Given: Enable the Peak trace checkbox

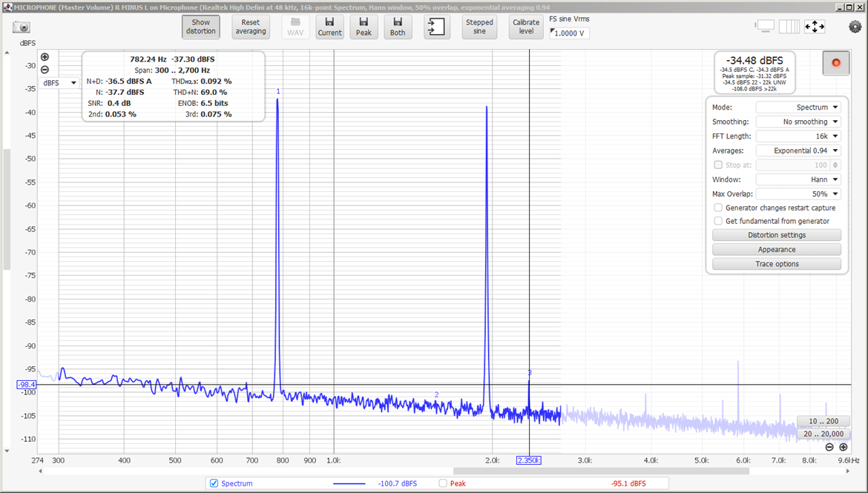Looking at the screenshot, I should tap(443, 483).
